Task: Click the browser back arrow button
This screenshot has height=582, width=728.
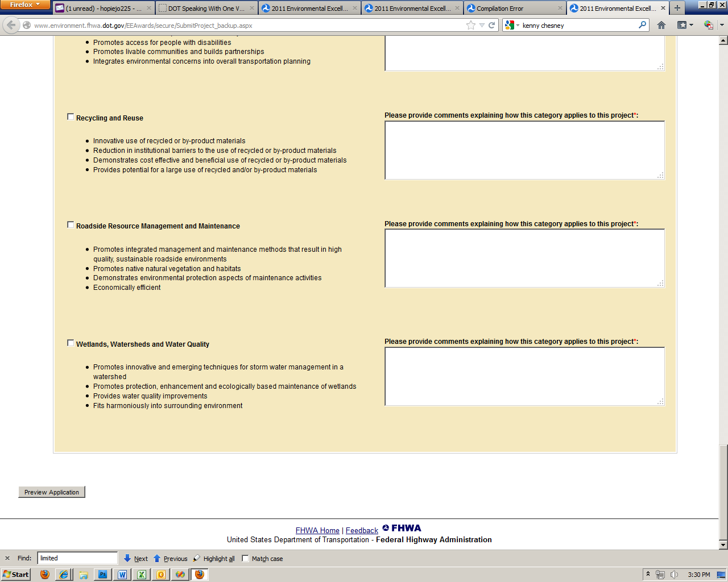Action: 11,25
